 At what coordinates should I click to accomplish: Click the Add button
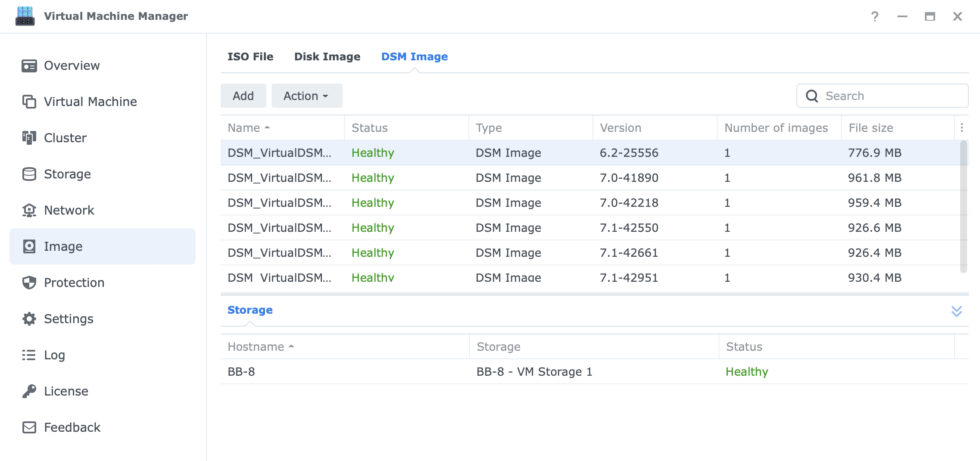[243, 96]
